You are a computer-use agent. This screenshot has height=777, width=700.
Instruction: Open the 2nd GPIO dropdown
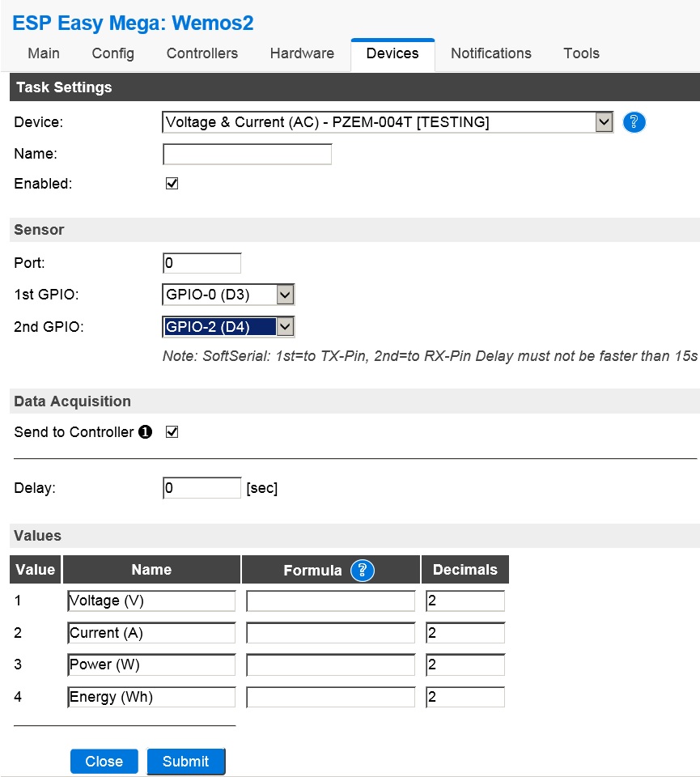(x=228, y=327)
